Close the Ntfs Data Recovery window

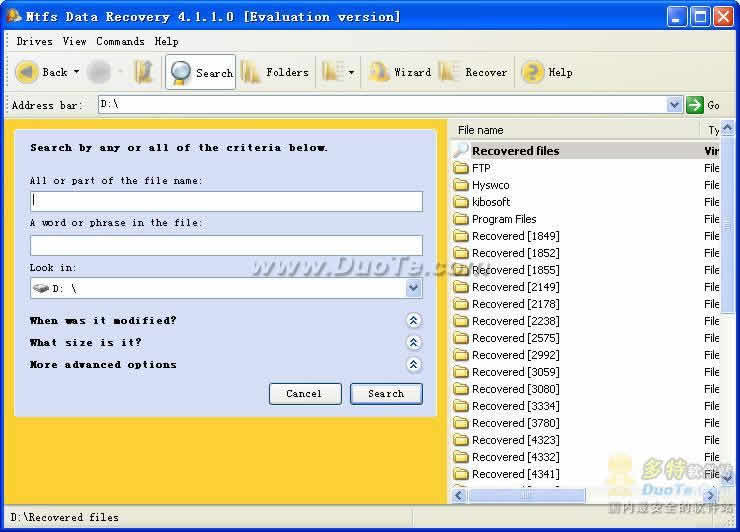[x=723, y=17]
